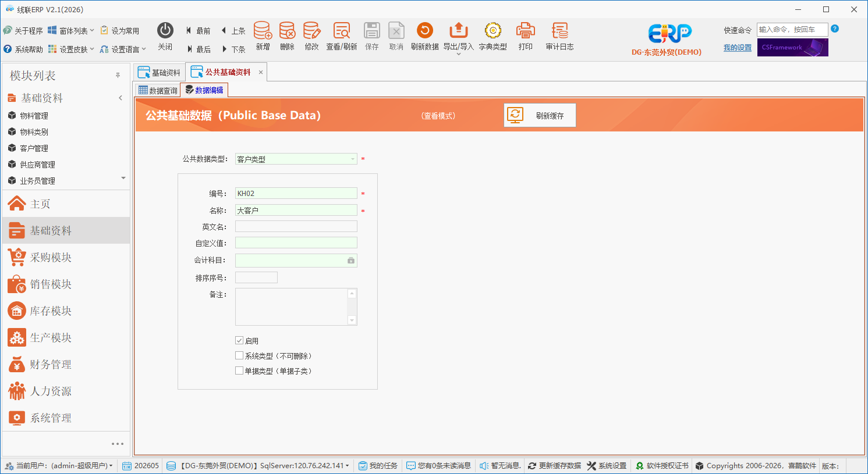Image resolution: width=868 pixels, height=474 pixels.
Task: Open the 生产模块 module
Action: pos(66,337)
